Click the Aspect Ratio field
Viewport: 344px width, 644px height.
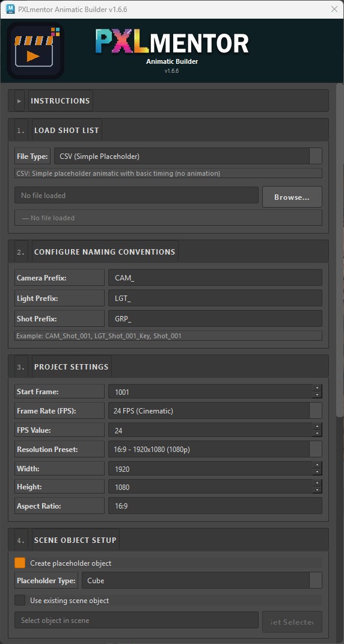click(215, 506)
